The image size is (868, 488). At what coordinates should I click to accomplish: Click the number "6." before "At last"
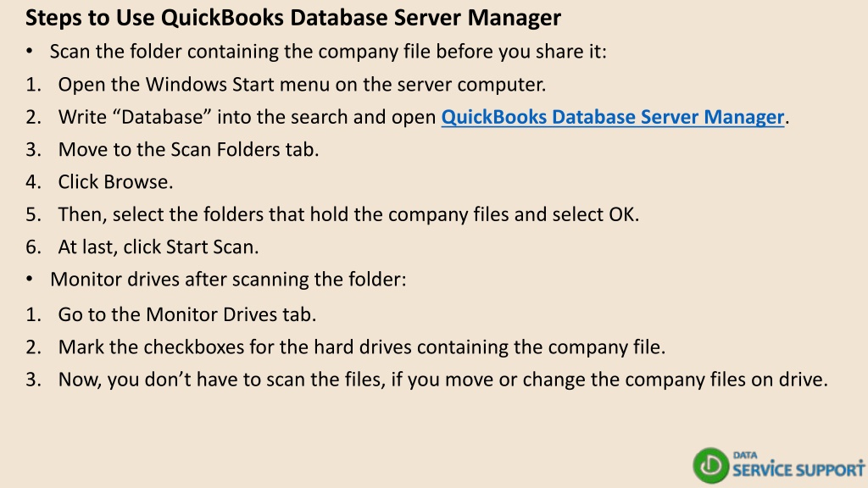[x=33, y=247]
